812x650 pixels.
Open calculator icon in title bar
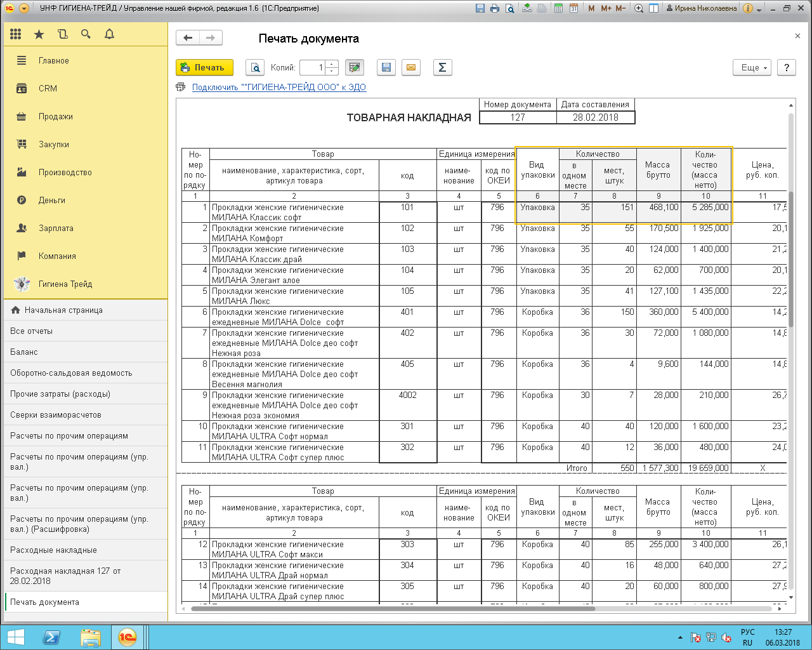pyautogui.click(x=558, y=8)
